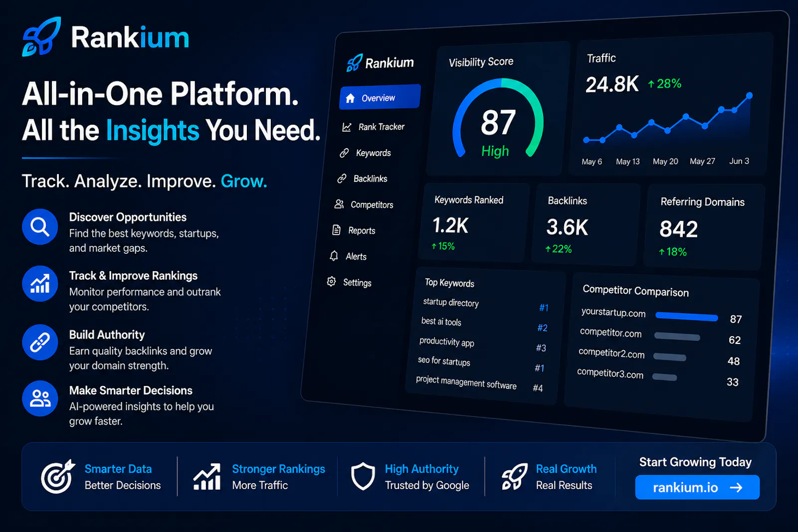Viewport: 798px width, 532px height.
Task: Click the magnifier icon beside Discover Opportunities
Action: click(40, 227)
